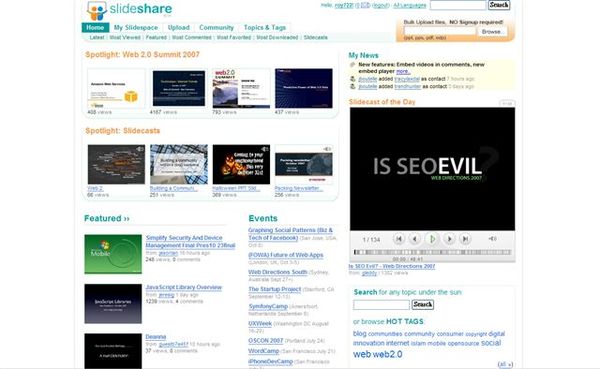The height and width of the screenshot is (369, 600).
Task: Select the innovation hot tag
Action: [368, 343]
